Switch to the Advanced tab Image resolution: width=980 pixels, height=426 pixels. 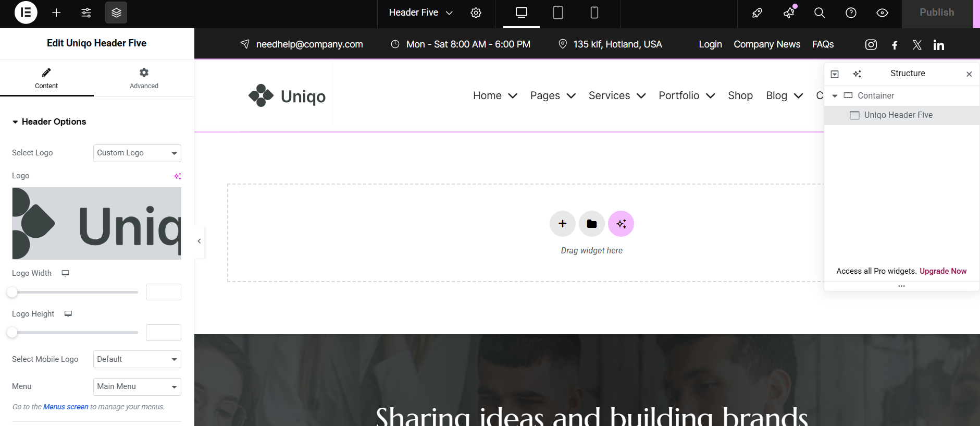(144, 78)
